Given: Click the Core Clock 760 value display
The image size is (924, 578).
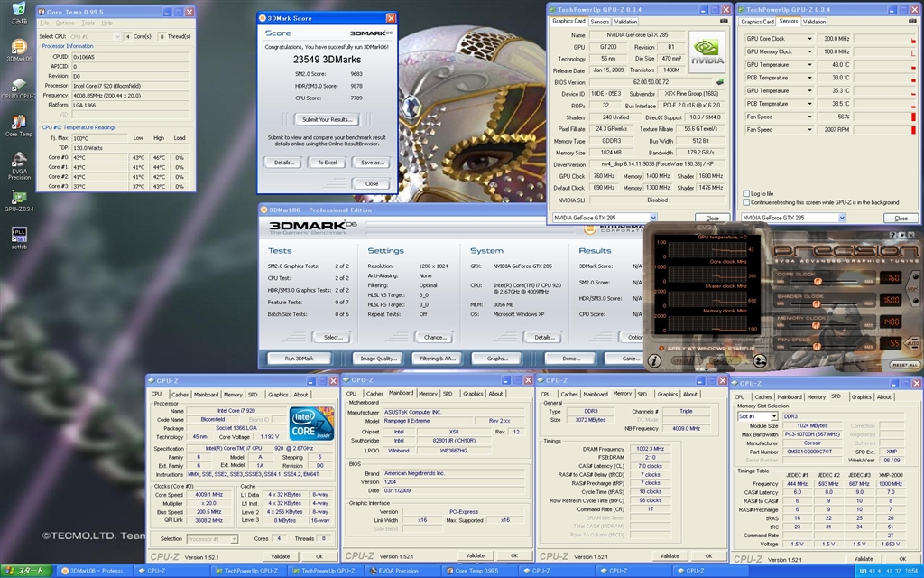Looking at the screenshot, I should pyautogui.click(x=891, y=278).
